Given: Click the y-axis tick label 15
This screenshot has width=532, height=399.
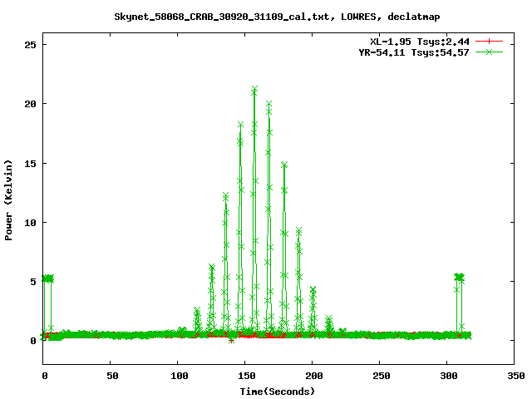Looking at the screenshot, I should pyautogui.click(x=30, y=164).
